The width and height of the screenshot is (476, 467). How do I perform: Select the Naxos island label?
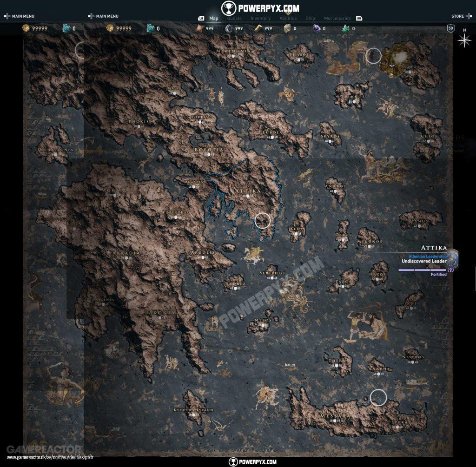click(x=377, y=274)
